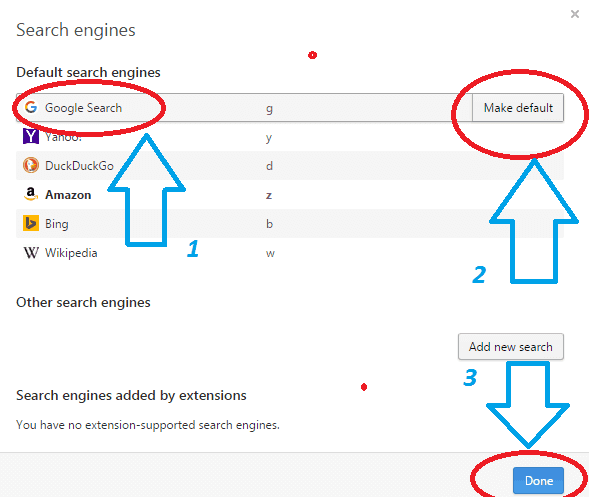589x497 pixels.
Task: Click 'You have no extension-supported search engines' text
Action: pyautogui.click(x=148, y=425)
